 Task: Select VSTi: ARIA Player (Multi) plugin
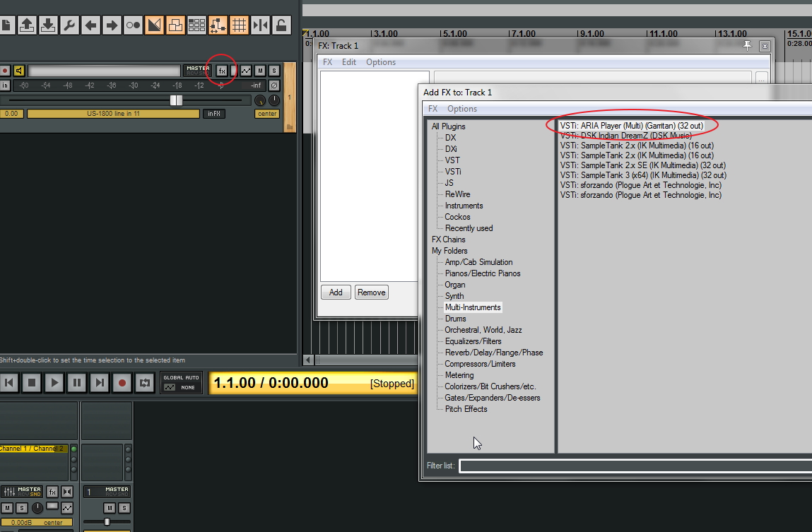point(631,126)
